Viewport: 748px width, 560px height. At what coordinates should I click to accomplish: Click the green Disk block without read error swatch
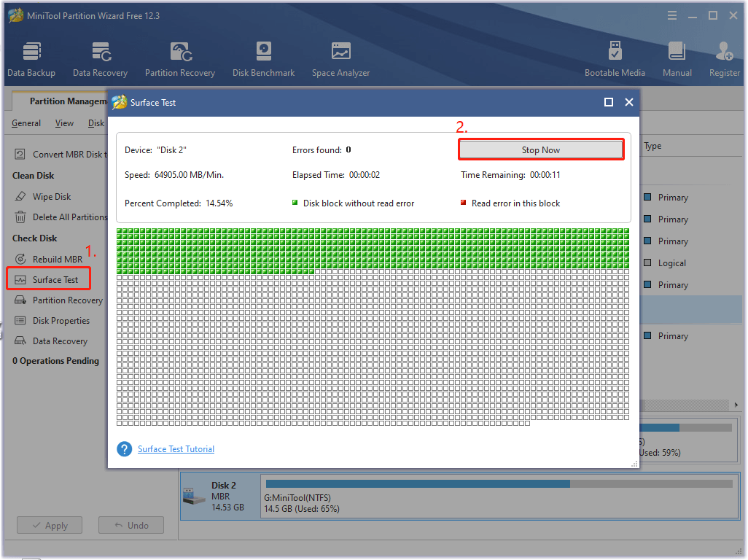point(295,203)
